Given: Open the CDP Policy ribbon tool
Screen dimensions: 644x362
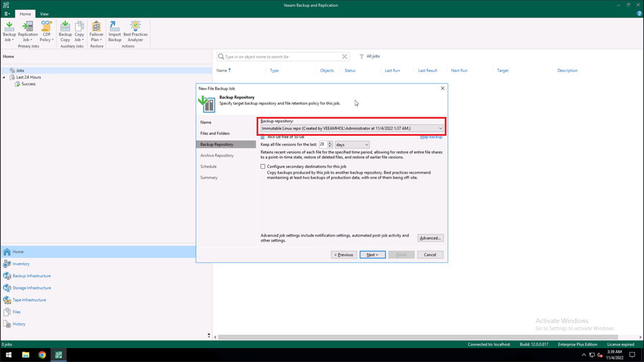Looking at the screenshot, I should coord(46,31).
